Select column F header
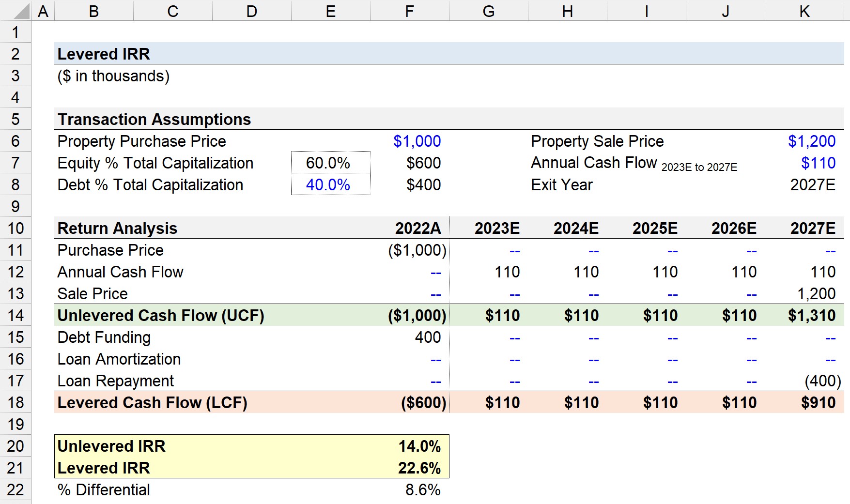The image size is (850, 504). [410, 10]
